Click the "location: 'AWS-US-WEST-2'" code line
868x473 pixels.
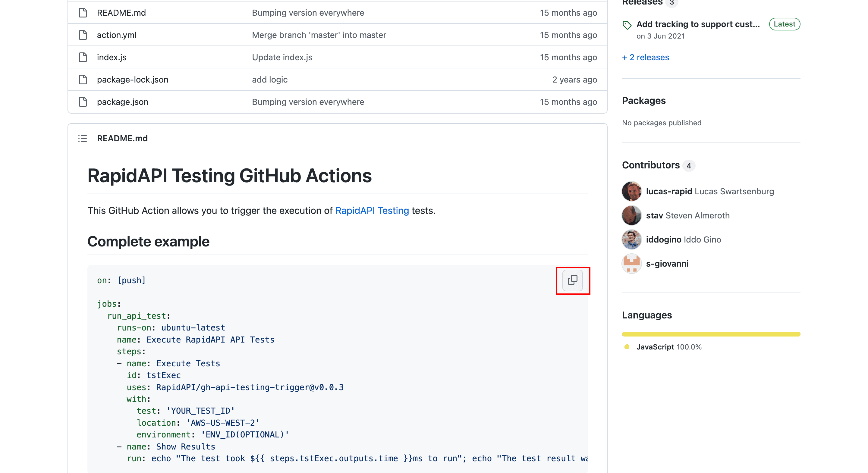click(198, 423)
